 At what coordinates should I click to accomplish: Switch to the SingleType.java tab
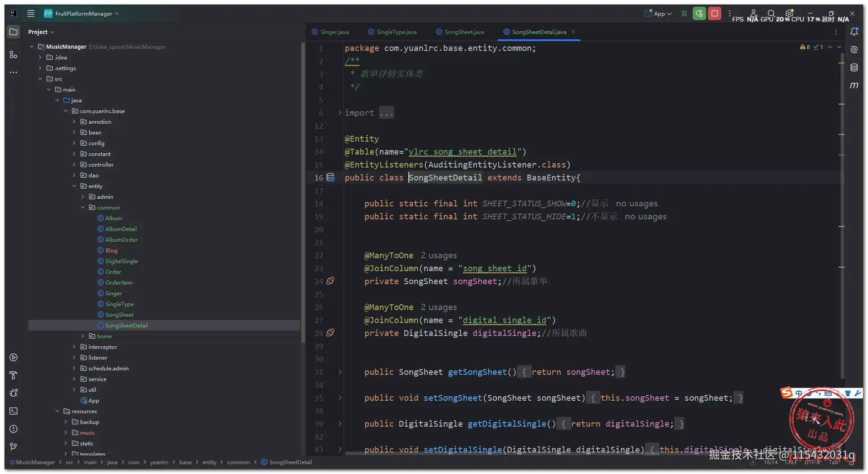pos(392,32)
